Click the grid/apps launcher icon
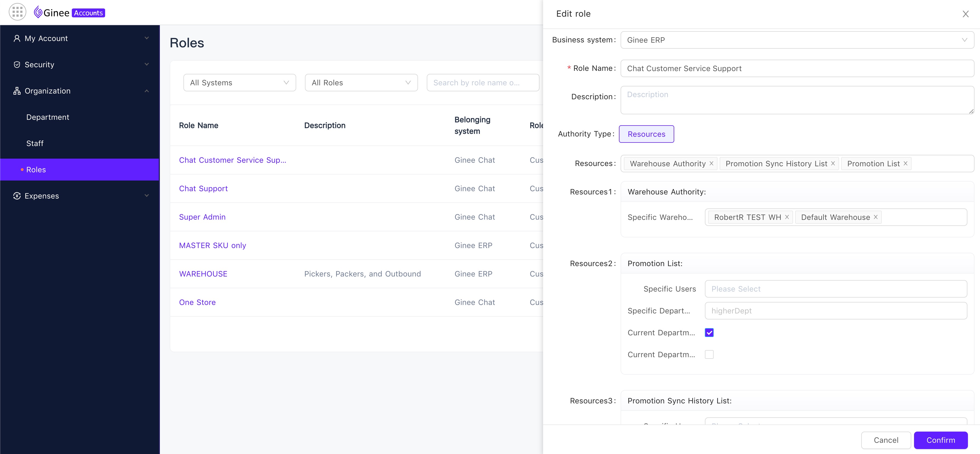980x454 pixels. 18,12
